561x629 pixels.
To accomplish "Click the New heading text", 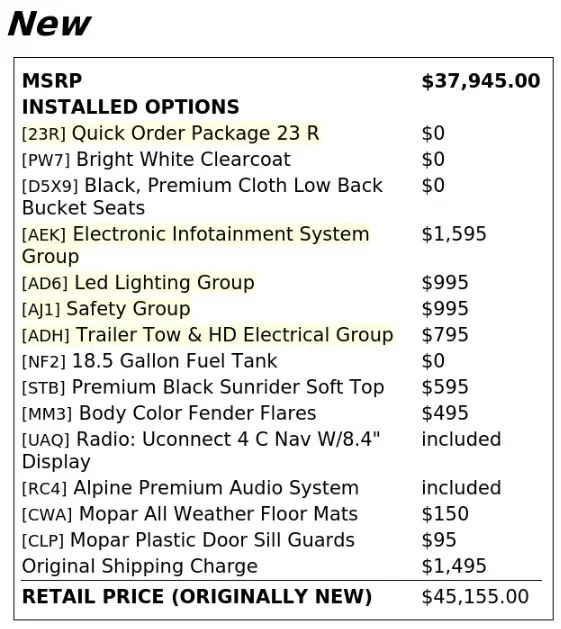I will point(49,24).
